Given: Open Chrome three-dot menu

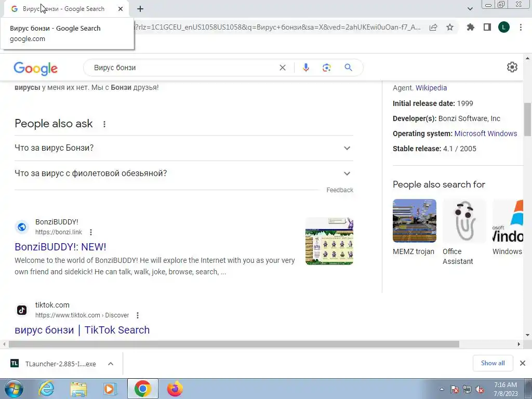Looking at the screenshot, I should [521, 27].
